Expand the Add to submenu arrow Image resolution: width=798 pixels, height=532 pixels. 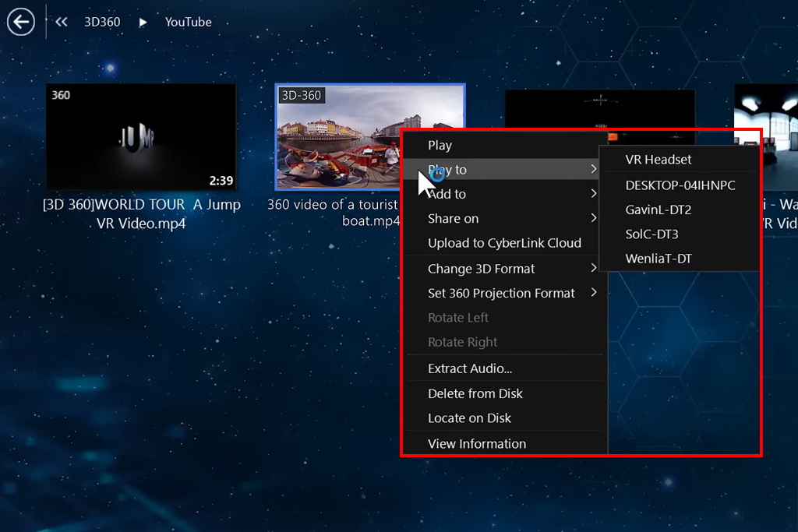(x=593, y=193)
